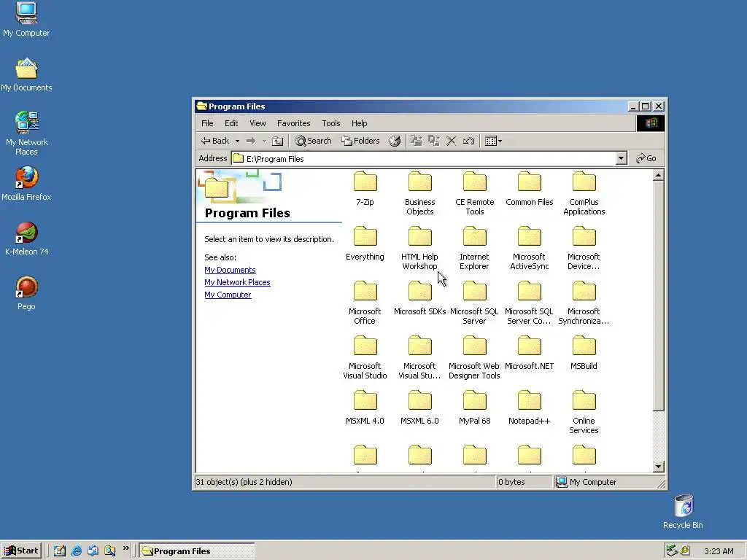Select the Microsoft SQL Server folder
This screenshot has width=747, height=560.
pos(474,303)
